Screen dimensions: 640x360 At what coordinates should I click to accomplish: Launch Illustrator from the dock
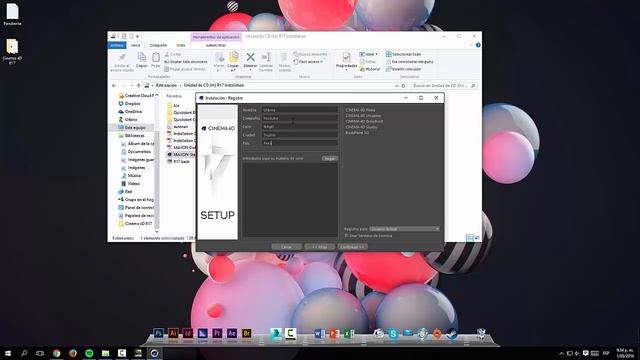coord(173,333)
